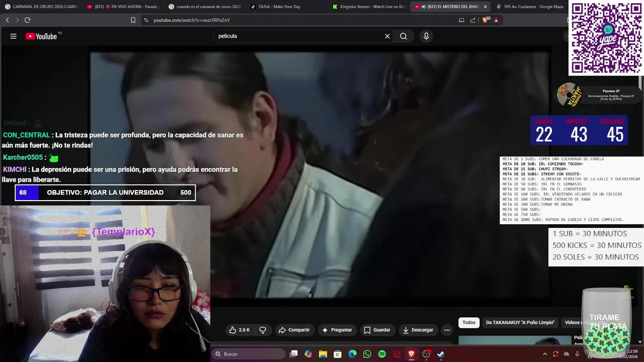
Task: Open WhatsApp from the taskbar
Action: (x=367, y=354)
